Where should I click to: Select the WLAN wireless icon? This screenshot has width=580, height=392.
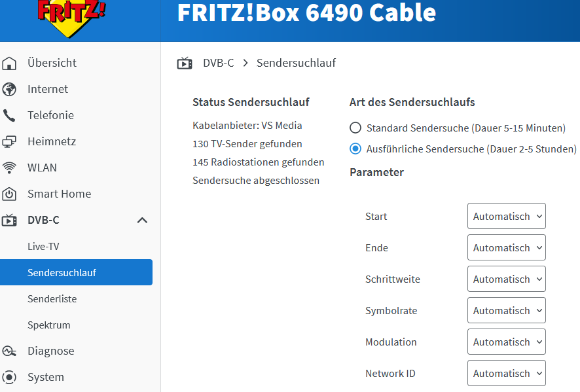[10, 168]
